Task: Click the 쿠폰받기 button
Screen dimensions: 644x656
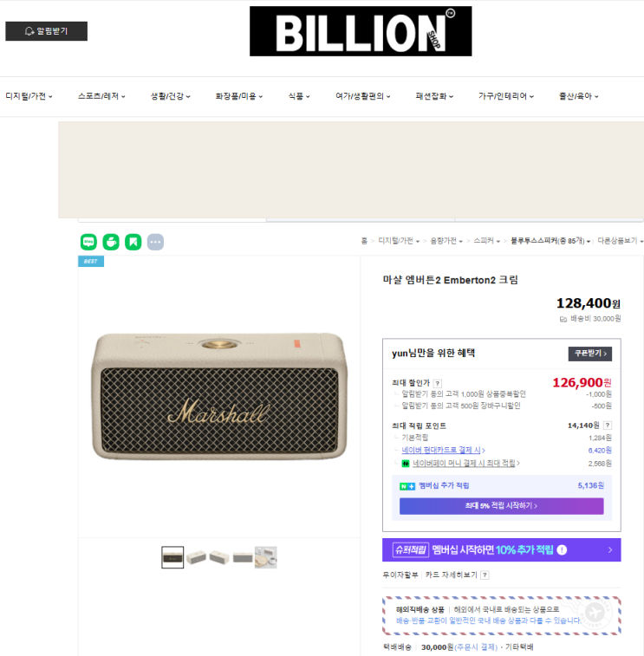Action: click(x=590, y=354)
